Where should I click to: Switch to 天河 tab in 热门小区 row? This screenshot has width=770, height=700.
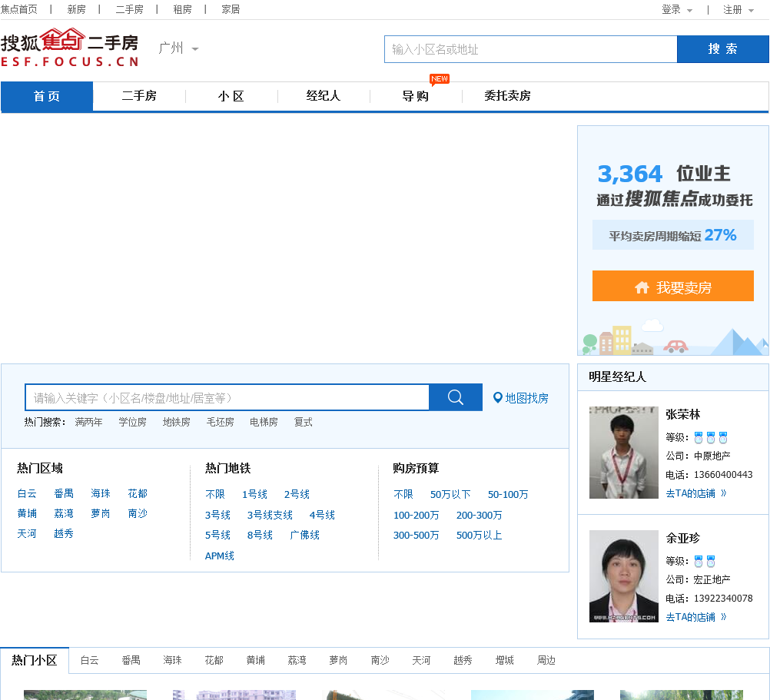click(x=421, y=661)
